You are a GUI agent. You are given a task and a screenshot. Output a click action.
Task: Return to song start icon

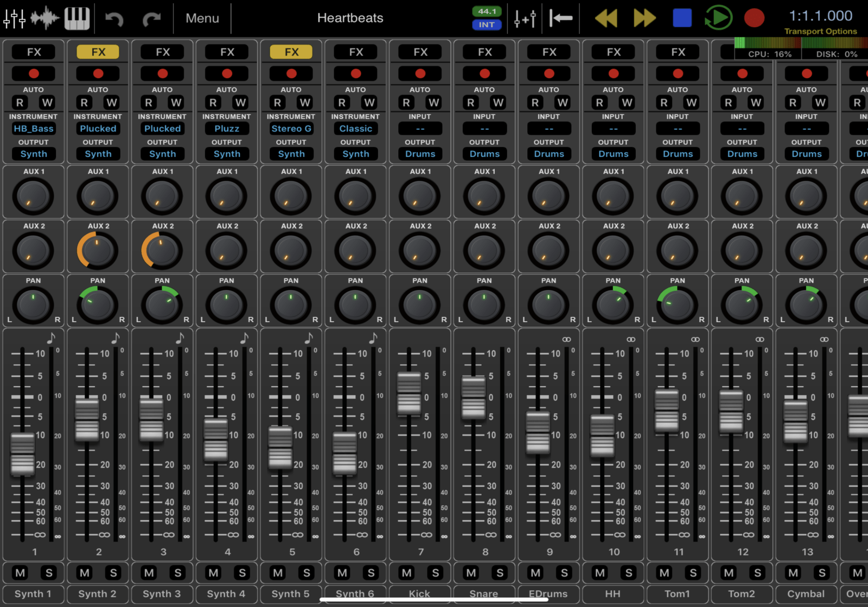tap(561, 18)
